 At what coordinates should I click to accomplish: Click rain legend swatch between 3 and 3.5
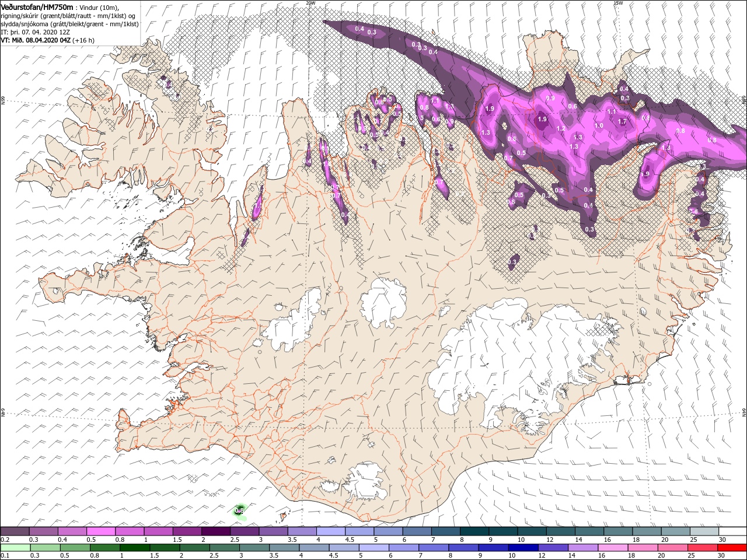pyautogui.click(x=254, y=548)
